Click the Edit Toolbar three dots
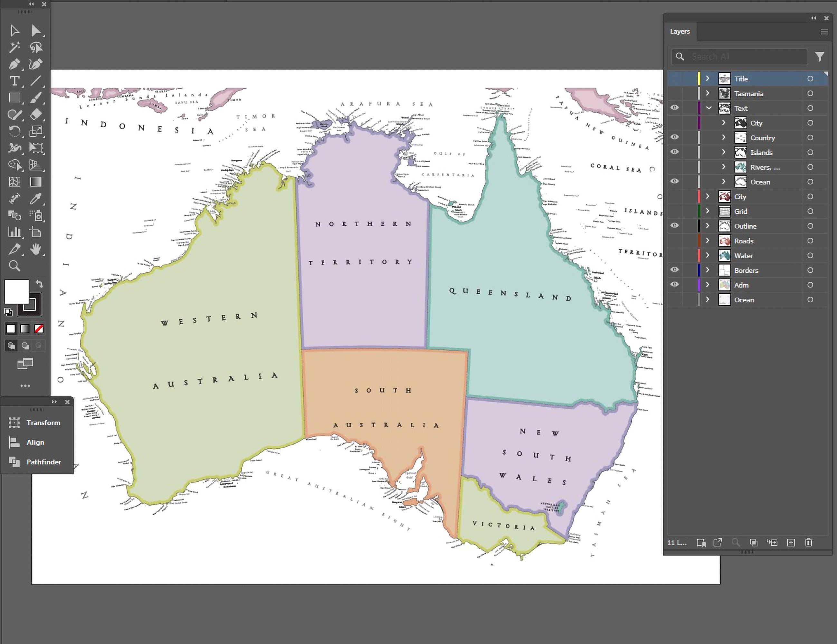This screenshot has width=837, height=644. coord(25,386)
